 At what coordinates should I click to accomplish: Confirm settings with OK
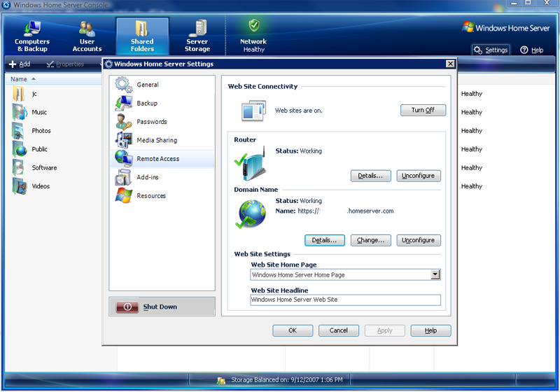point(293,330)
